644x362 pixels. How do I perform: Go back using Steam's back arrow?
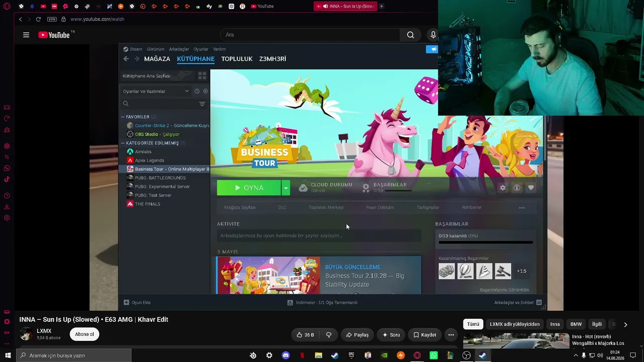pos(126,59)
